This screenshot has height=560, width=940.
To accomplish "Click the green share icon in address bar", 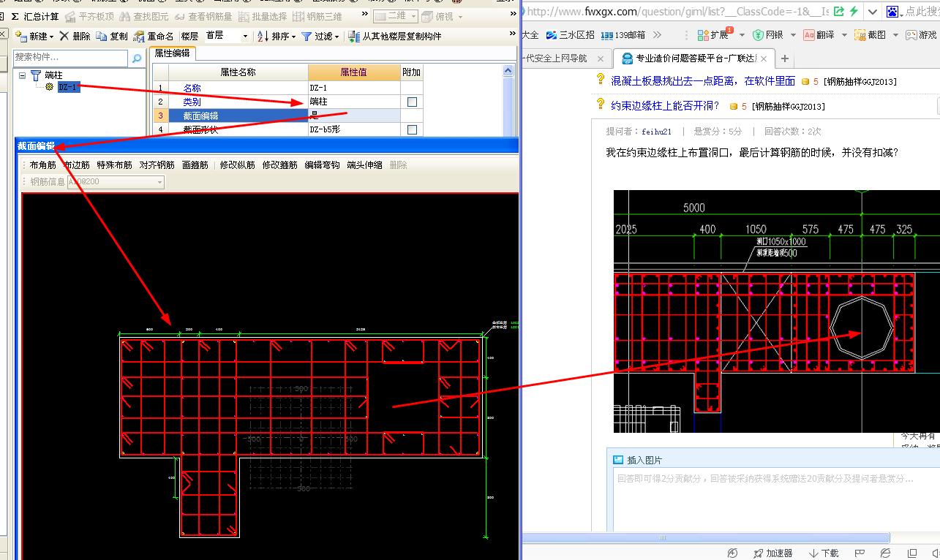I will [x=838, y=11].
